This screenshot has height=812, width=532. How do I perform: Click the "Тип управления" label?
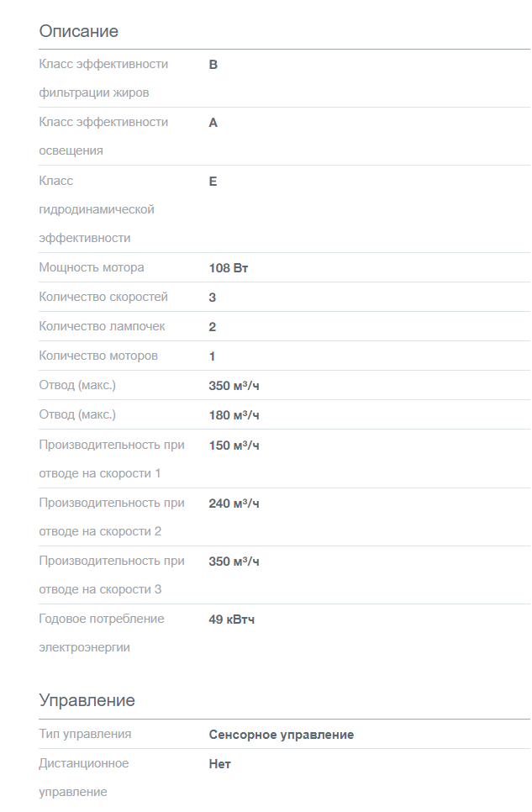click(85, 735)
